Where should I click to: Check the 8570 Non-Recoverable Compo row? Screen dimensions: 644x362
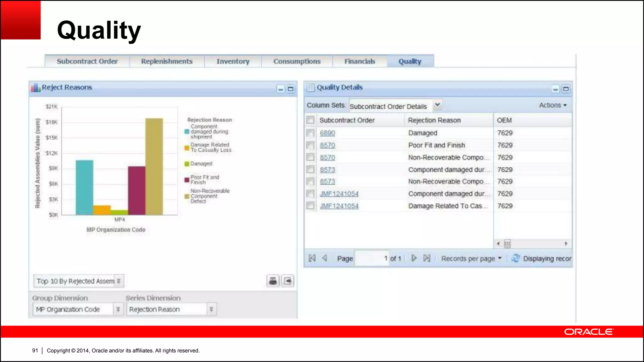pos(310,157)
